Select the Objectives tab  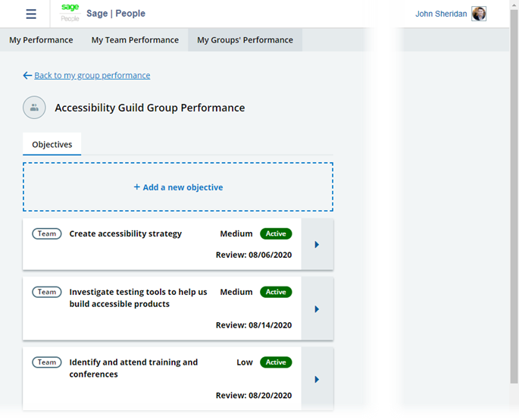click(52, 144)
